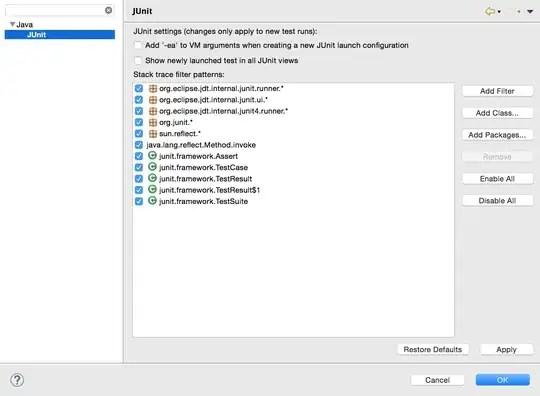Uncheck junit.framework.TestResult$1 filter
This screenshot has width=540, height=396.
click(x=139, y=190)
